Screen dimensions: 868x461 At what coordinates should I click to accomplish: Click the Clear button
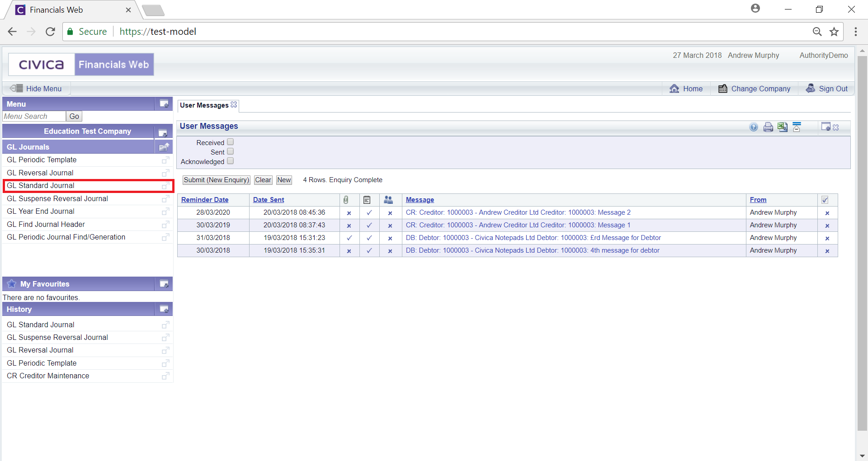263,180
